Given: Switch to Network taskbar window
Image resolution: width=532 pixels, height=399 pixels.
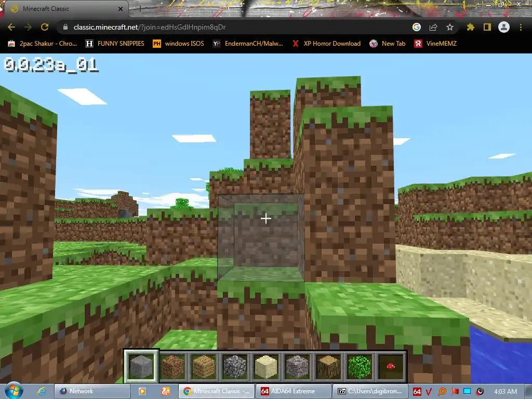Looking at the screenshot, I should click(x=92, y=391).
